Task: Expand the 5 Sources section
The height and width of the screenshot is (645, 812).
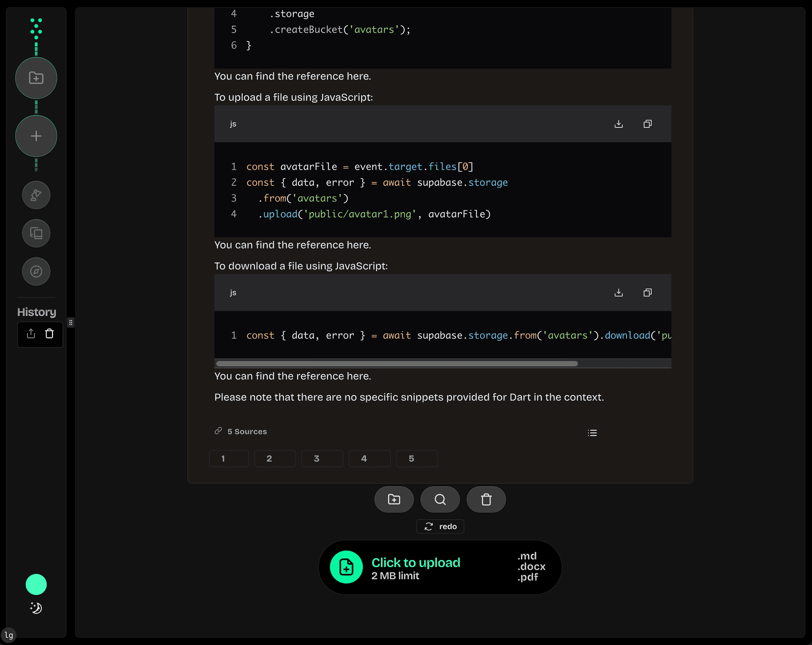Action: click(x=241, y=431)
